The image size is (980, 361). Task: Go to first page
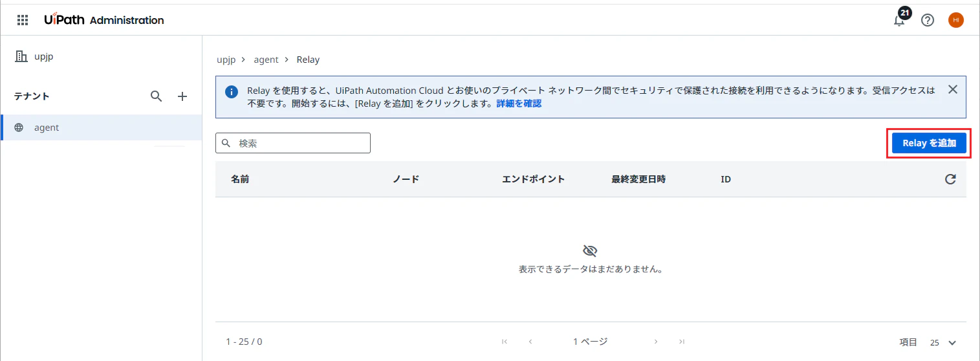[x=505, y=342]
